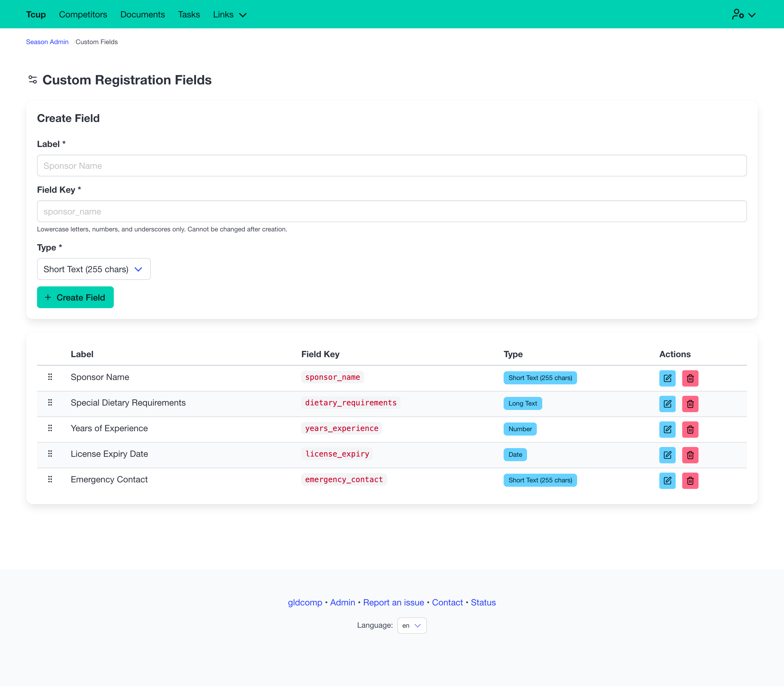Image resolution: width=784 pixels, height=686 pixels.
Task: Grab the drag handle for Sponsor Name
Action: [x=50, y=377]
